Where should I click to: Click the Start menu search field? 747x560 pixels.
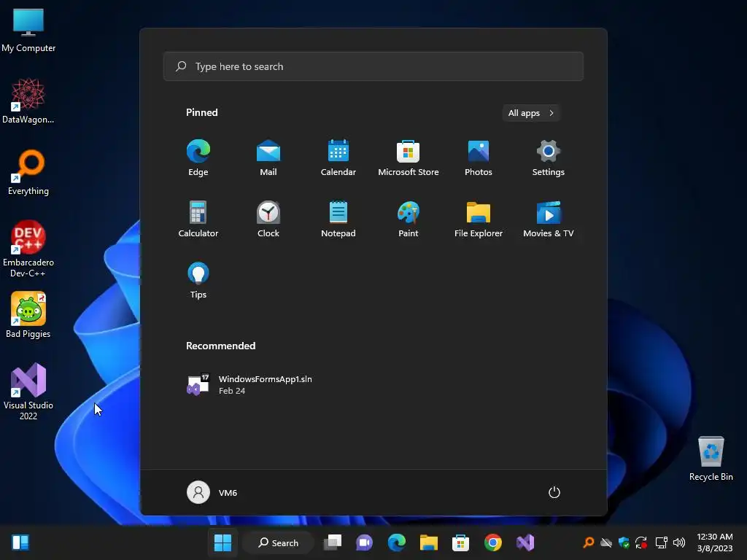(373, 66)
